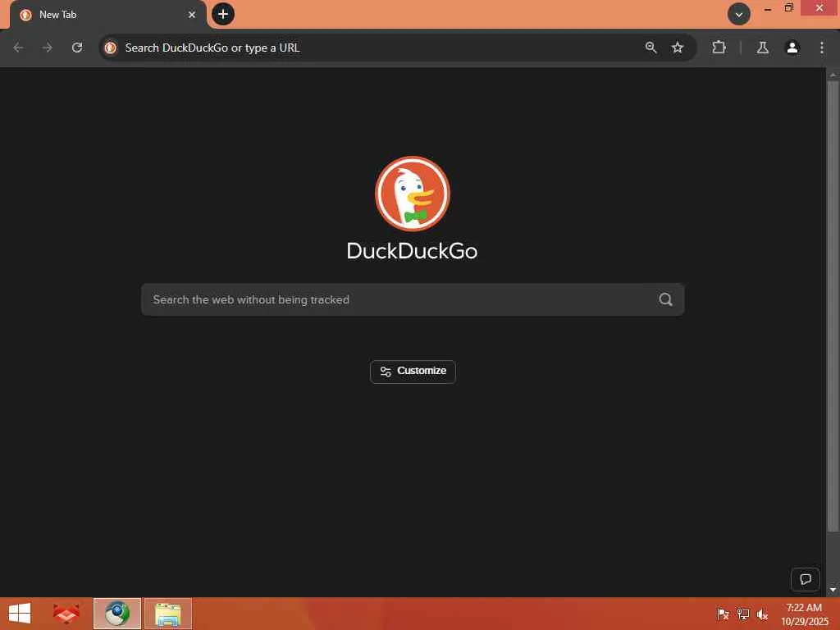Open the Extensions puzzle icon
The width and height of the screenshot is (840, 630).
click(x=719, y=48)
